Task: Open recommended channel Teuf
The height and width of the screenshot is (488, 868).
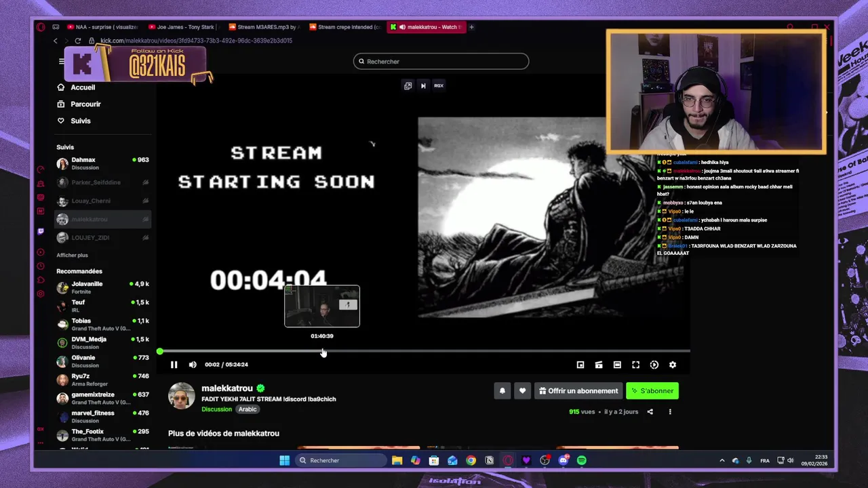Action: [x=102, y=306]
